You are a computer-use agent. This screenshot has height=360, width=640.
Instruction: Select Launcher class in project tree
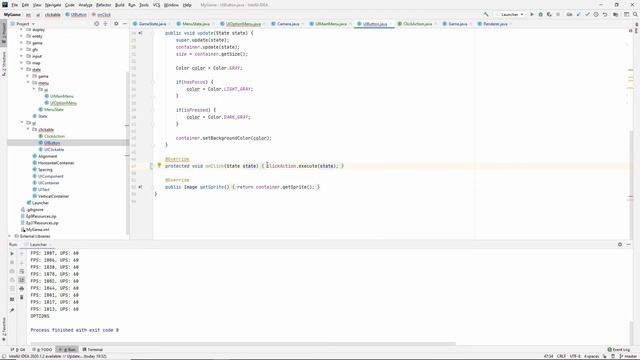tap(40, 203)
